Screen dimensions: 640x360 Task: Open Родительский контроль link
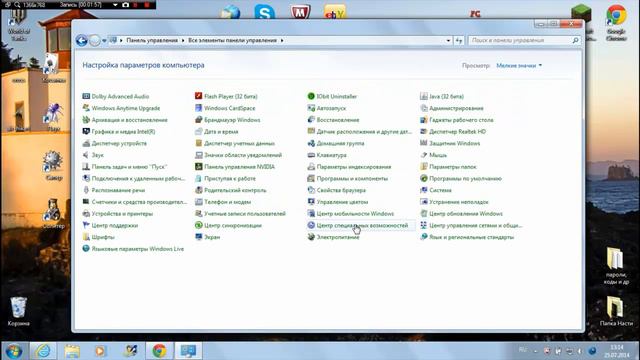(x=235, y=190)
